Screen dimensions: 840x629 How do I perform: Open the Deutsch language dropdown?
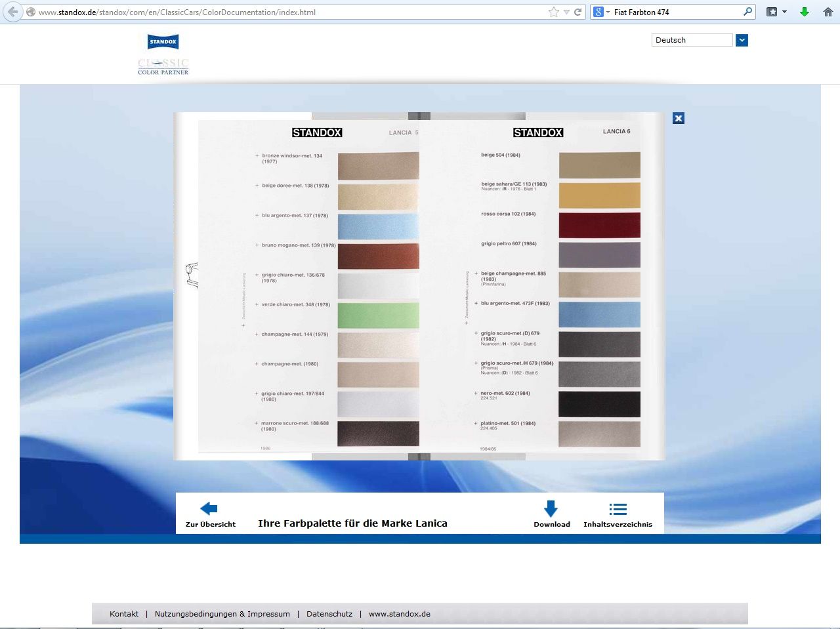point(692,40)
